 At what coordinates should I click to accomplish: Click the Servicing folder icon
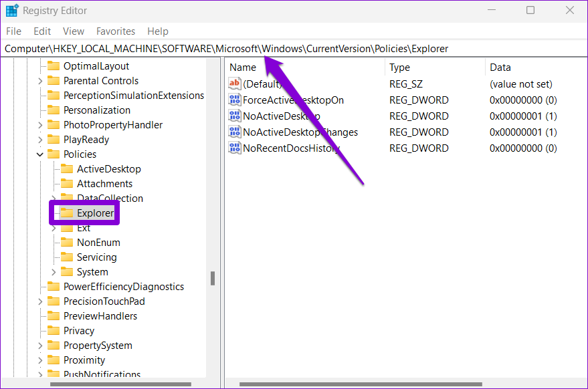click(67, 257)
